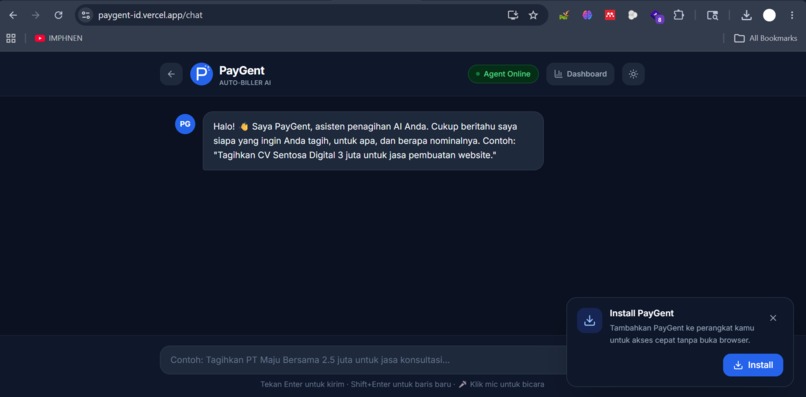The height and width of the screenshot is (397, 806).
Task: Click the PayGent blue logo
Action: (x=202, y=74)
